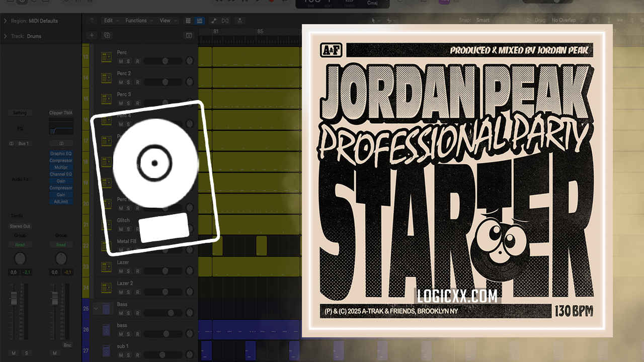
Task: Mute the Perc track
Action: point(121,61)
